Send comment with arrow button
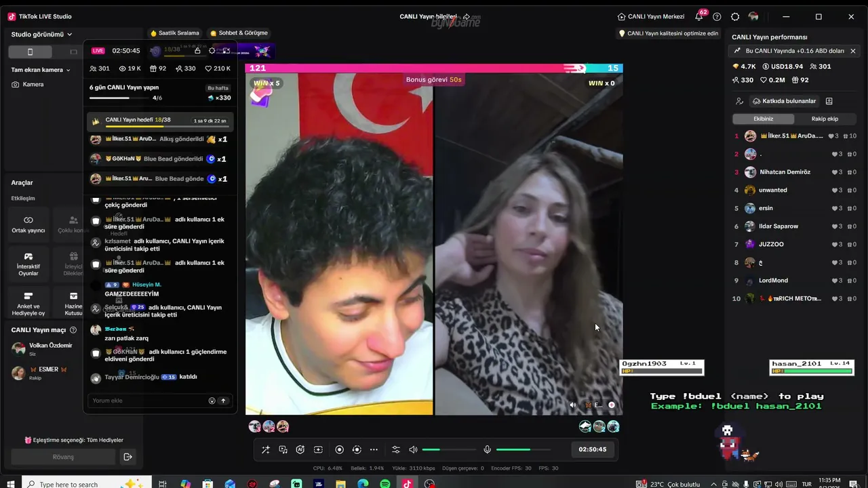The width and height of the screenshot is (868, 488). click(223, 401)
